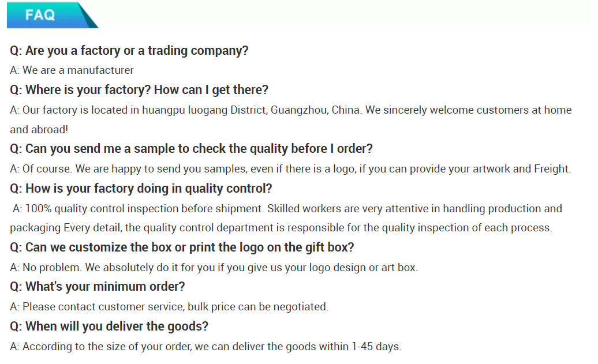Click the word 'Freight' in samples answer
Screen dimensions: 598x364
[552, 169]
